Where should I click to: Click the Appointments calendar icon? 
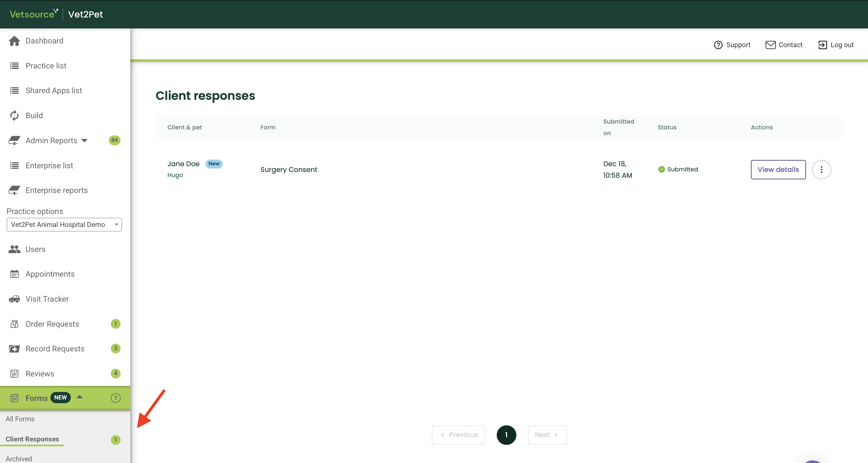[x=14, y=274]
